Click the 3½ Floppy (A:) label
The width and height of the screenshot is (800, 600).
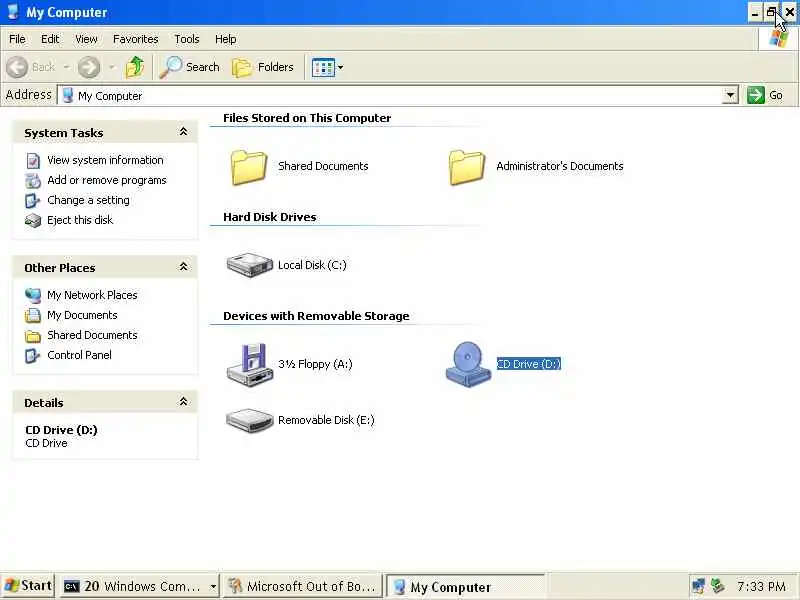(315, 364)
